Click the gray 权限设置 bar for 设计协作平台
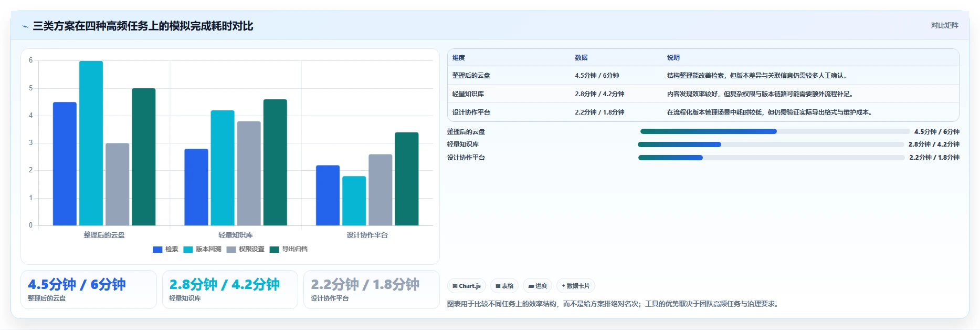 (x=380, y=190)
